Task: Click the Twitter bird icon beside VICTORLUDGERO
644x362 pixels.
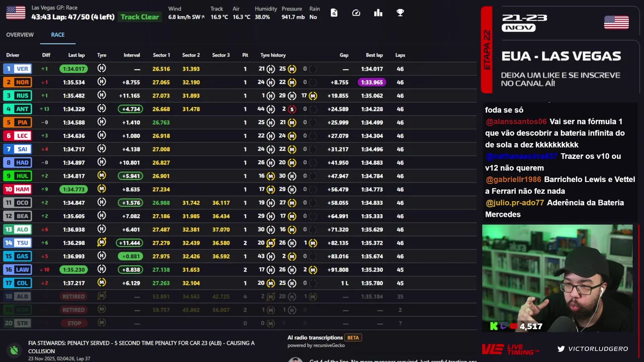Action: 561,348
